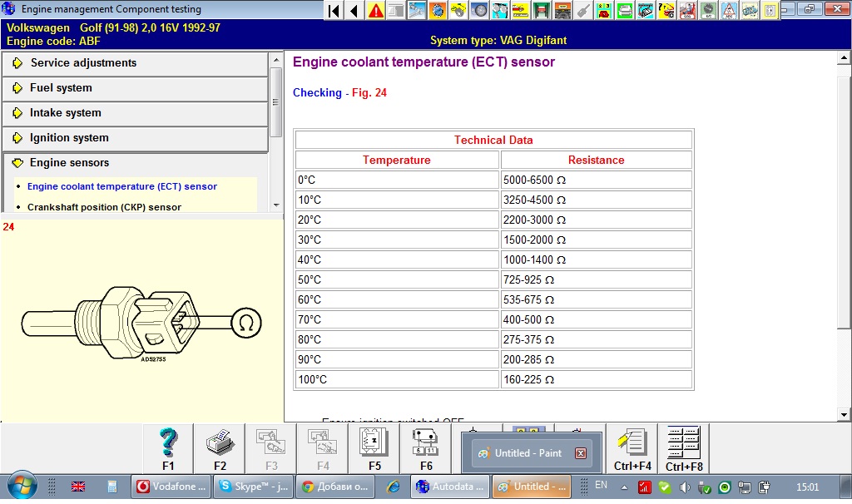
Task: Click the Fig. 24 reference link
Action: coord(369,93)
